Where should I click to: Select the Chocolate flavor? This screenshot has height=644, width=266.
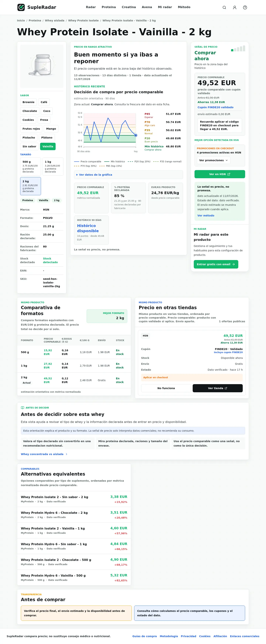pyautogui.click(x=30, y=111)
